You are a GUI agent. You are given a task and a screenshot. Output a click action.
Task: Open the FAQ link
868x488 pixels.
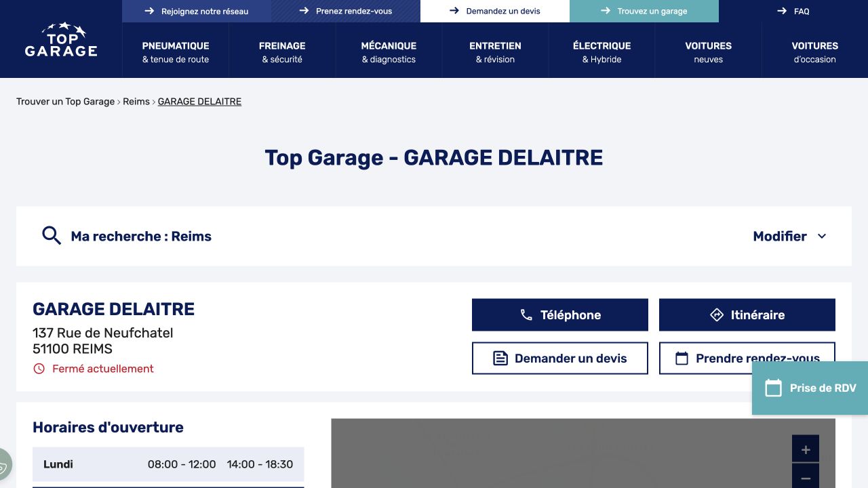(793, 11)
